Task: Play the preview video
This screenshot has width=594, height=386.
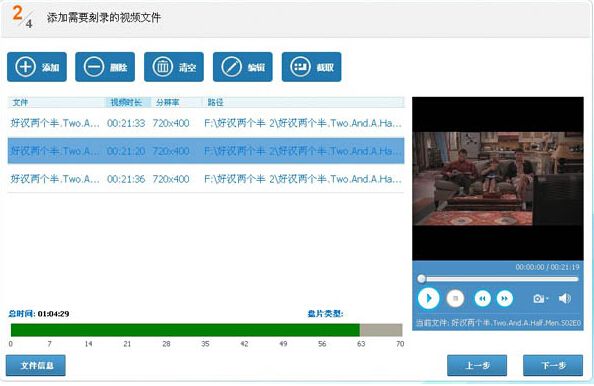Action: point(428,298)
